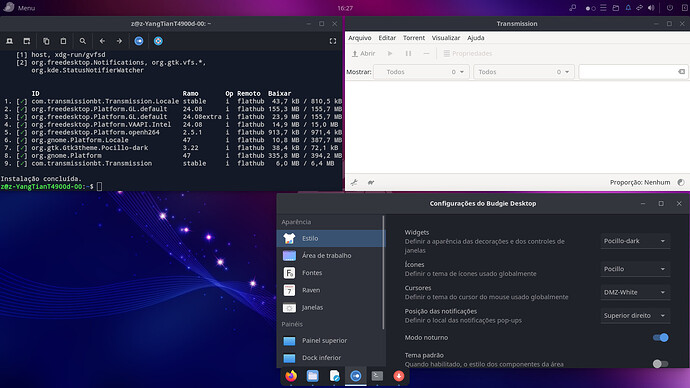Click Propriedades button in Transmission
This screenshot has width=690, height=388.
tap(468, 53)
